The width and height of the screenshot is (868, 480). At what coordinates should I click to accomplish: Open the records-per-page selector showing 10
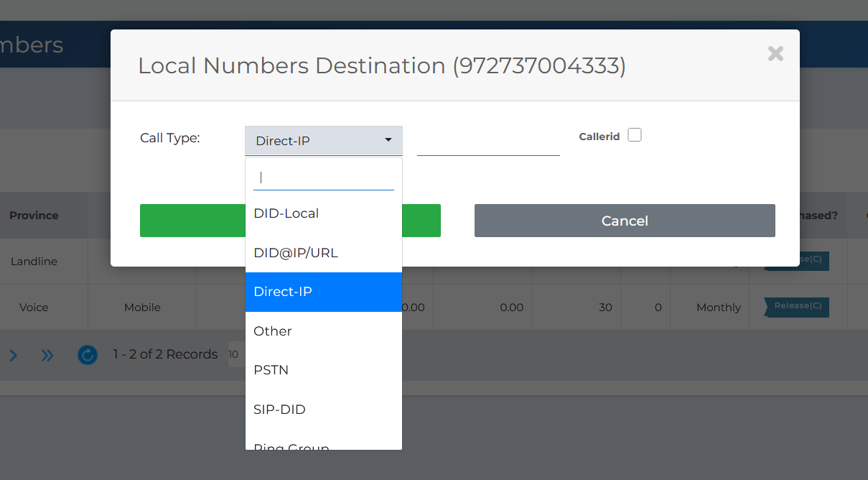click(234, 354)
